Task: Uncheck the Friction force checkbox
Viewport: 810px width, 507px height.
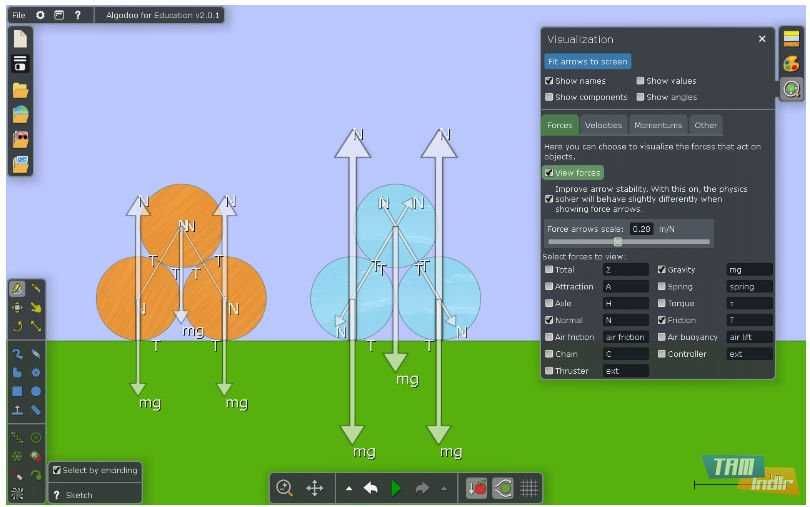Action: 662,320
